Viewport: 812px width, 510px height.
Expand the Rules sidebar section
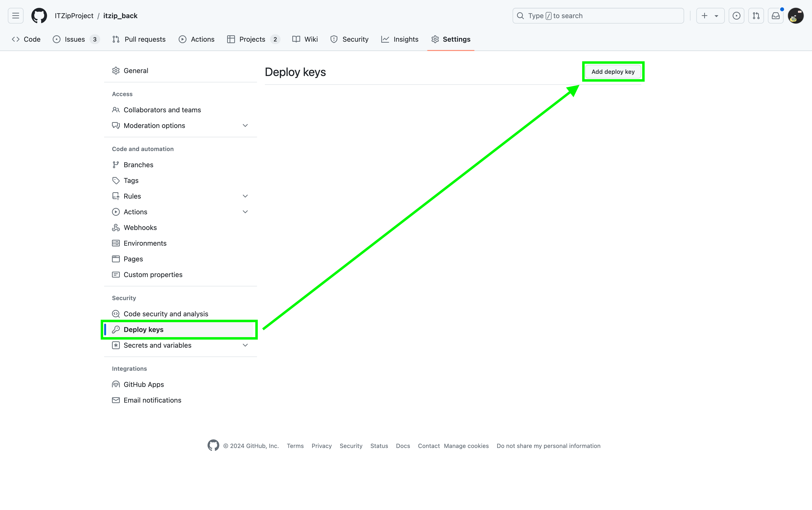(x=245, y=196)
